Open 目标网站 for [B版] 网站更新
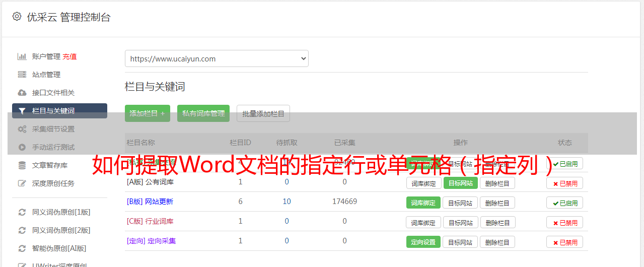 point(460,203)
